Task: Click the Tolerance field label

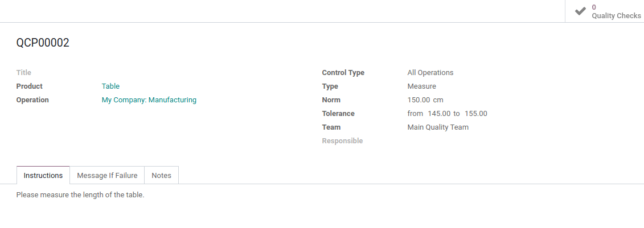Action: (338, 114)
